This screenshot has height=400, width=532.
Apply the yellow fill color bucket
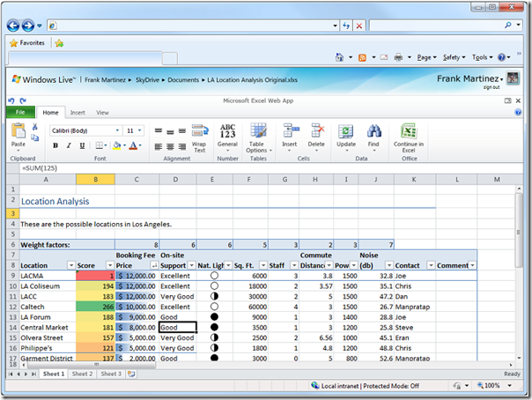point(117,145)
